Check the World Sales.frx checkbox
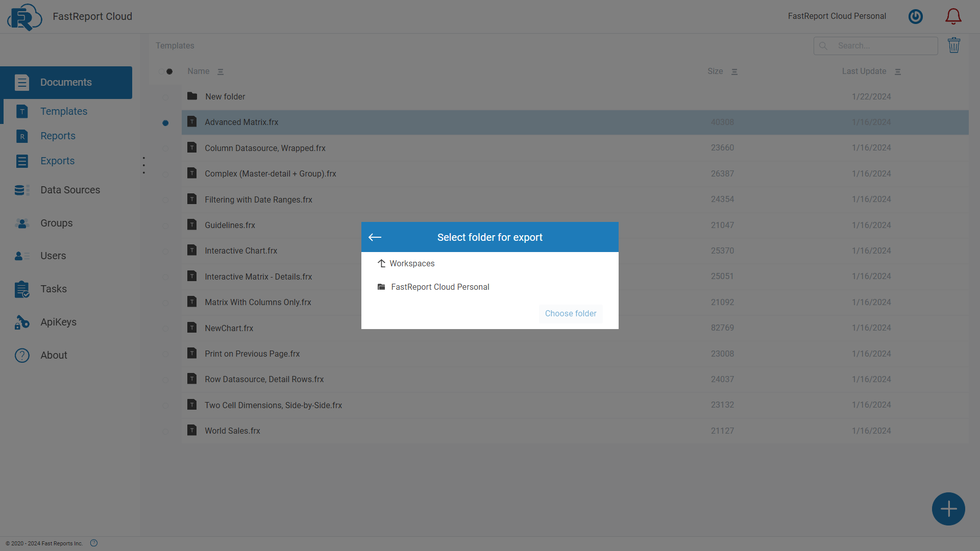The width and height of the screenshot is (980, 551). 165,431
